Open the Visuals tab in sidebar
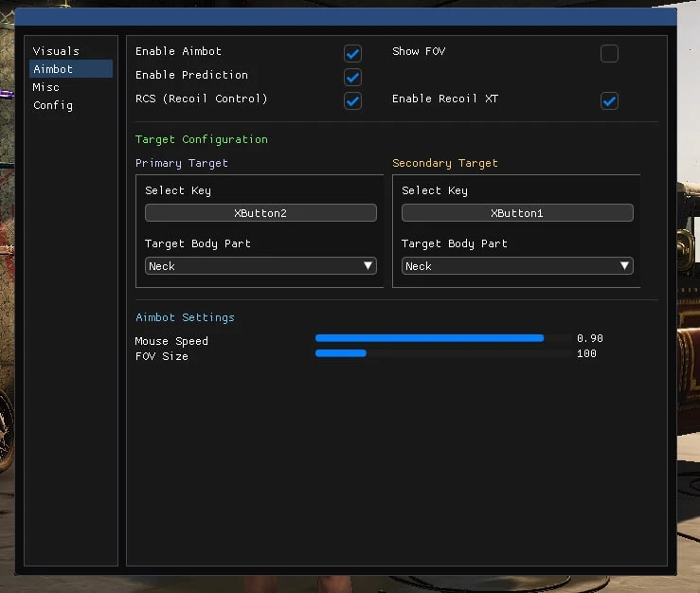This screenshot has height=593, width=700. (x=56, y=51)
